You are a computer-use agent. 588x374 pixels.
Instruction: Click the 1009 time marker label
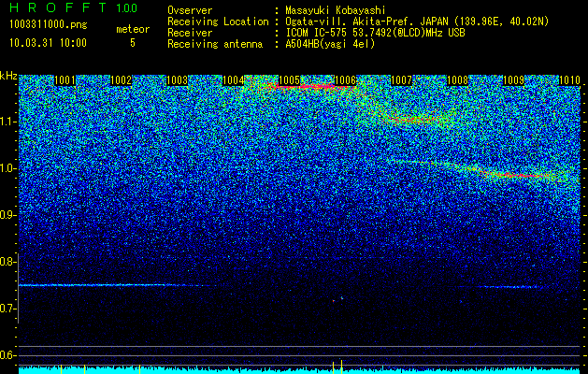pyautogui.click(x=513, y=80)
